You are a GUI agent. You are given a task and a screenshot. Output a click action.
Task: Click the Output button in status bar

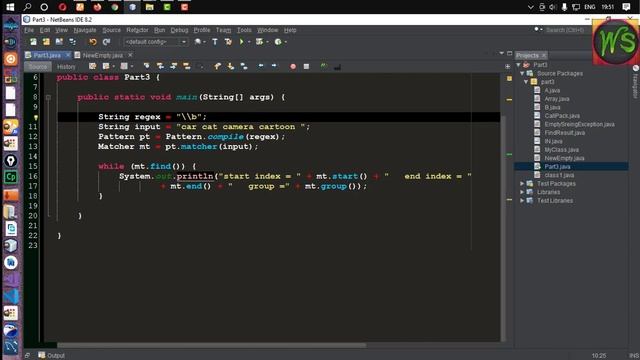tap(52, 356)
